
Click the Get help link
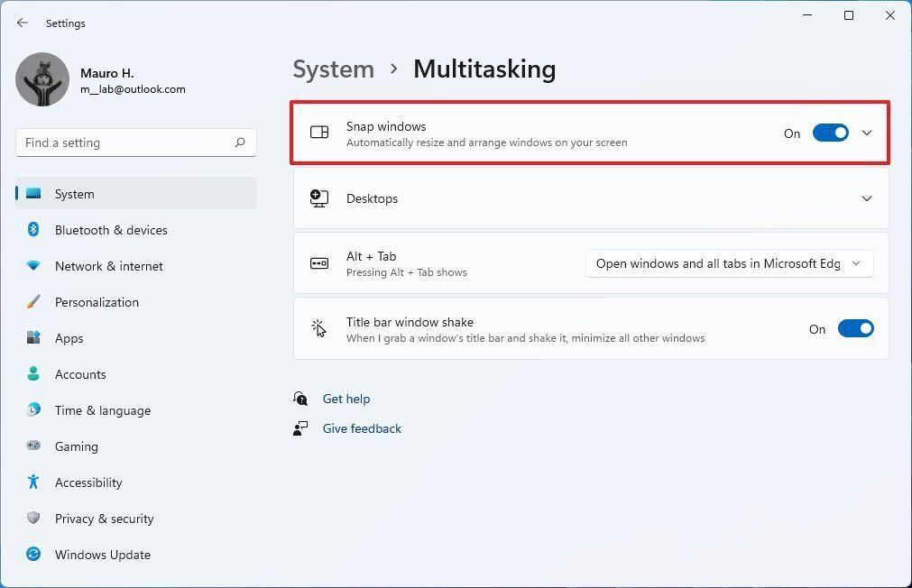pyautogui.click(x=346, y=399)
